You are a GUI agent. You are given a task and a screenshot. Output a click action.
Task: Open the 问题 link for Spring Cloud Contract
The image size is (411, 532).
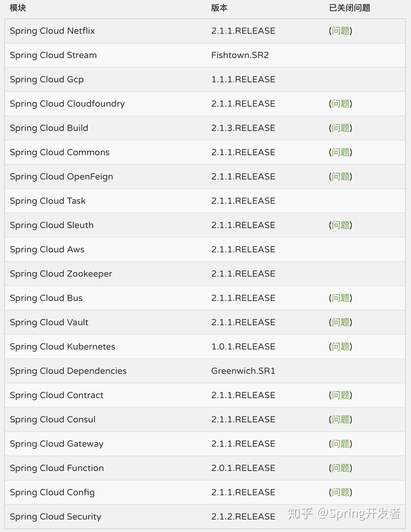pyautogui.click(x=340, y=395)
